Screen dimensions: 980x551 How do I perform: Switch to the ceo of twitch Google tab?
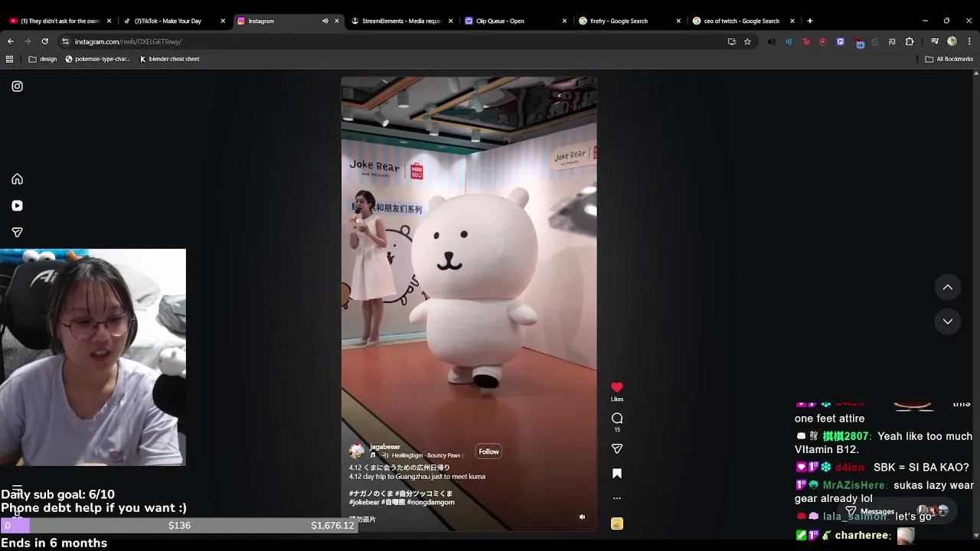741,21
